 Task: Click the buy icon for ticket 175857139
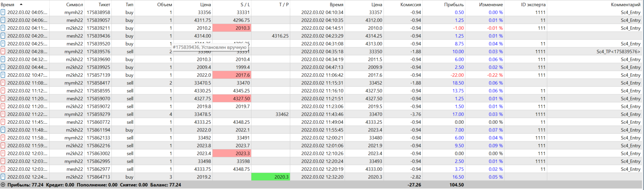(x=3, y=75)
